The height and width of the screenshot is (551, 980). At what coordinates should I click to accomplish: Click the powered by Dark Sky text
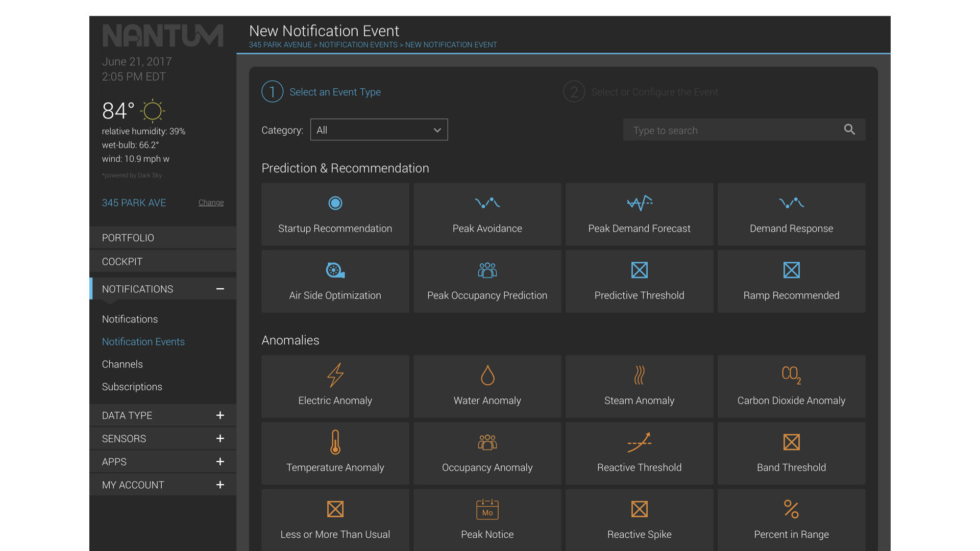[x=132, y=176]
